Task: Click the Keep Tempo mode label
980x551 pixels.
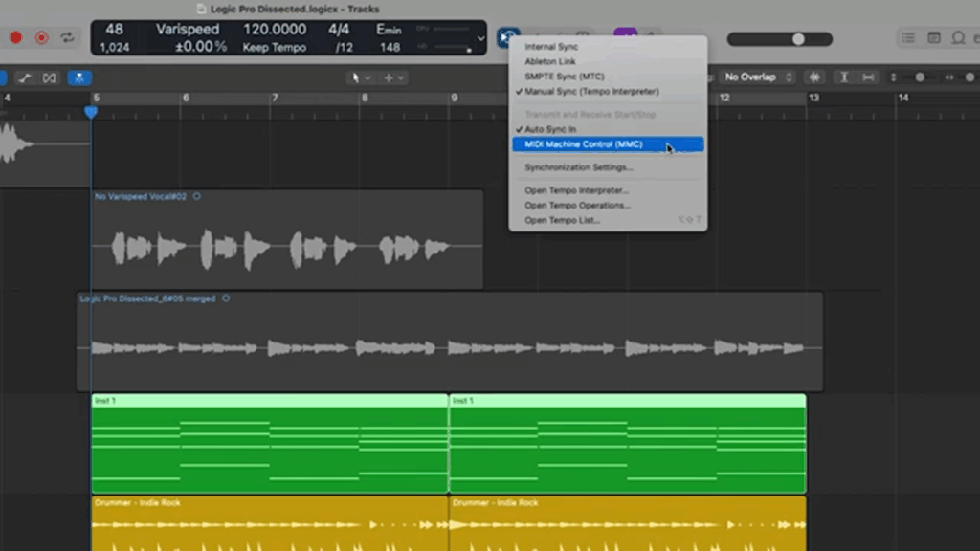Action: point(275,48)
